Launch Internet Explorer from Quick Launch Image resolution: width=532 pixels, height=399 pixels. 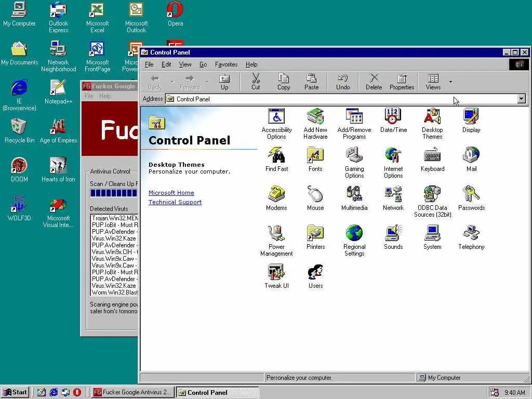tap(54, 392)
